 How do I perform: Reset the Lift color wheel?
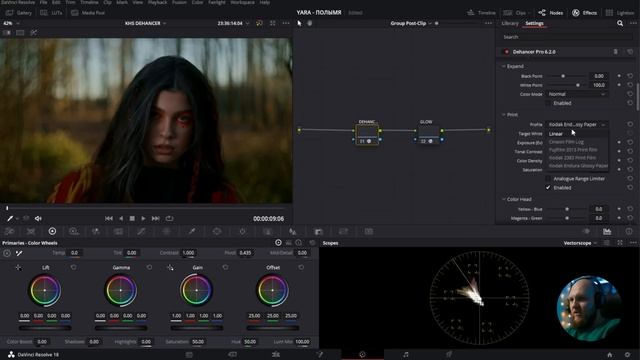(x=73, y=267)
